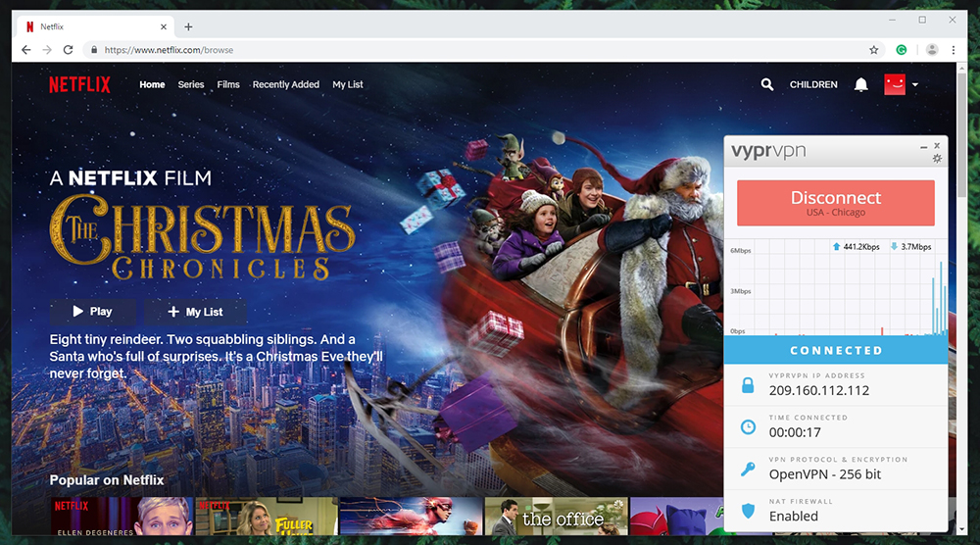Viewport: 980px width, 545px height.
Task: Click the CONNECTED status bar
Action: click(836, 351)
